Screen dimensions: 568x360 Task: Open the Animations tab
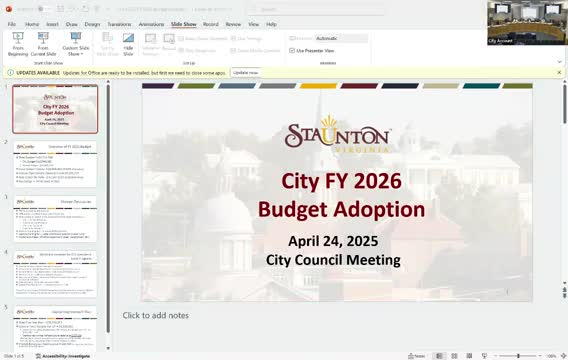151,24
